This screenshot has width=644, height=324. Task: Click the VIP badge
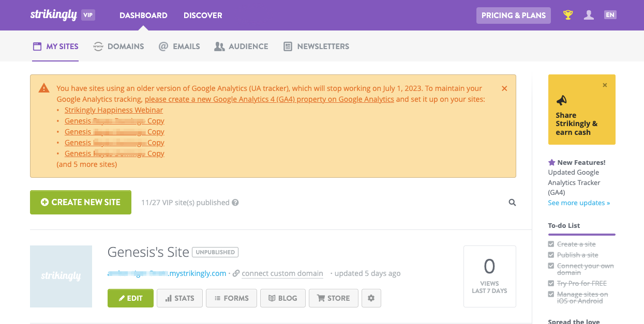88,15
